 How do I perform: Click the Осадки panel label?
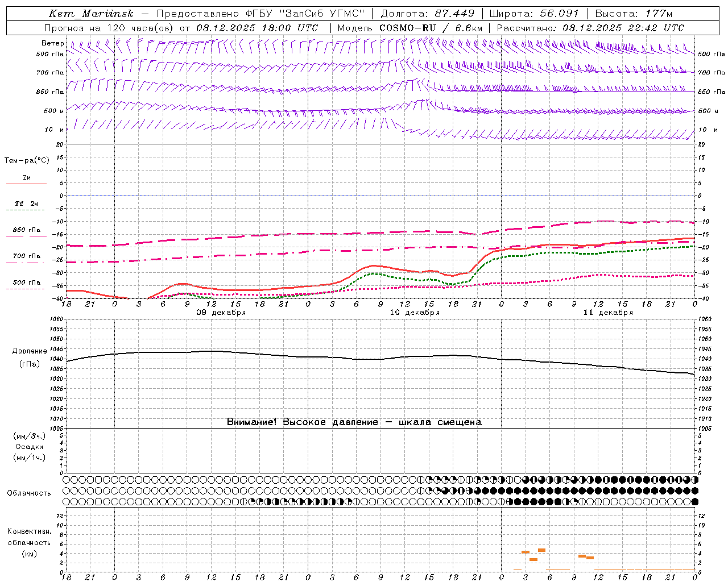pos(30,447)
